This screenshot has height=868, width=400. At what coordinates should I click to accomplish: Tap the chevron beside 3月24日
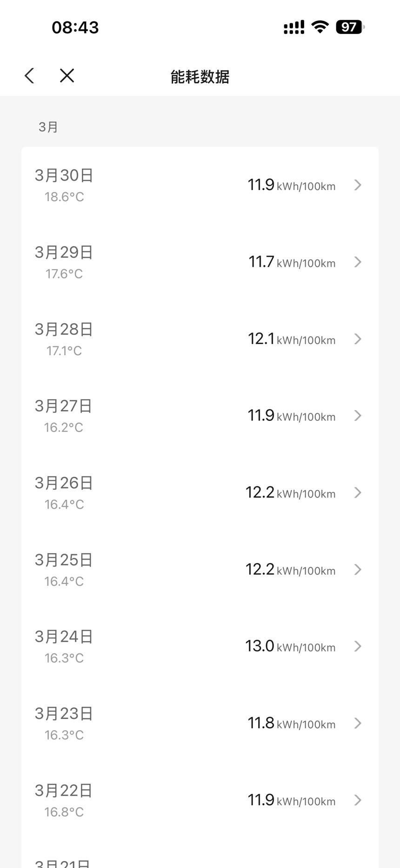click(358, 646)
